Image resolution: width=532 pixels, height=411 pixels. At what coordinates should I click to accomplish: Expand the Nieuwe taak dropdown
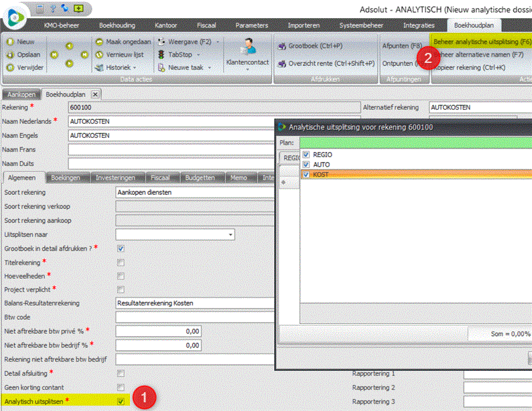click(x=209, y=68)
